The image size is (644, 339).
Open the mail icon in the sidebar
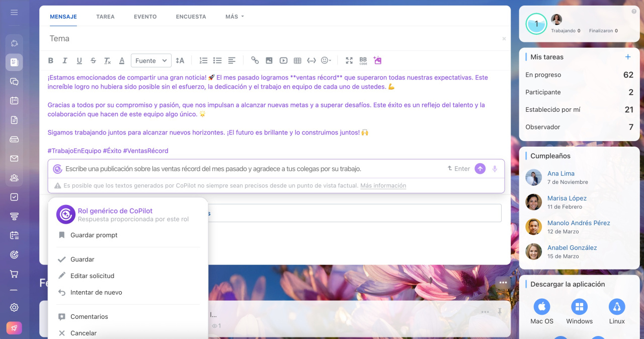[14, 159]
